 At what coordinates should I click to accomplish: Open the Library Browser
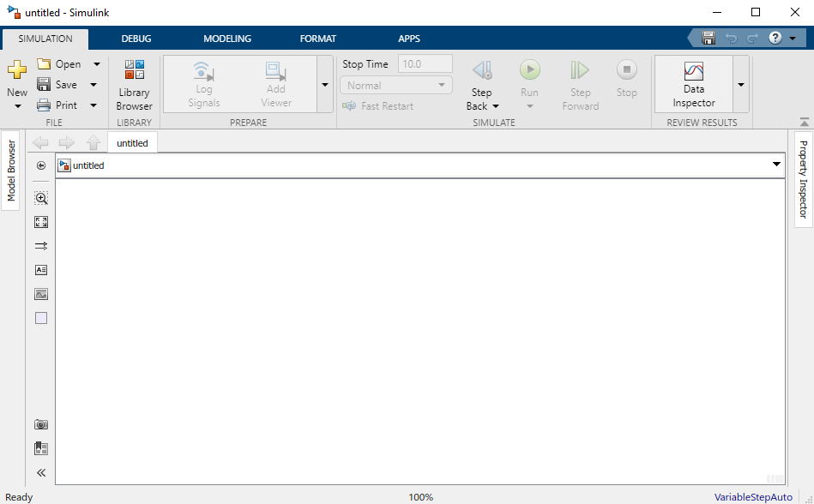coord(134,86)
